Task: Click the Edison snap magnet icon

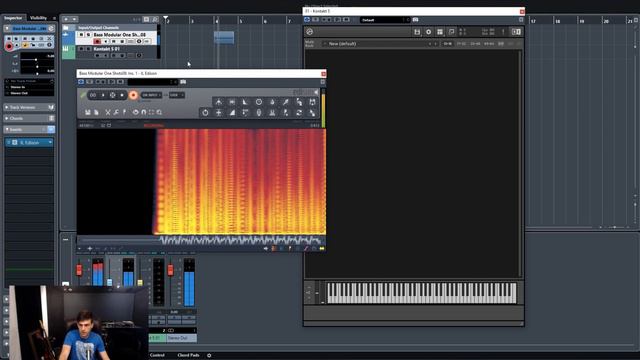Action: pyautogui.click(x=144, y=112)
